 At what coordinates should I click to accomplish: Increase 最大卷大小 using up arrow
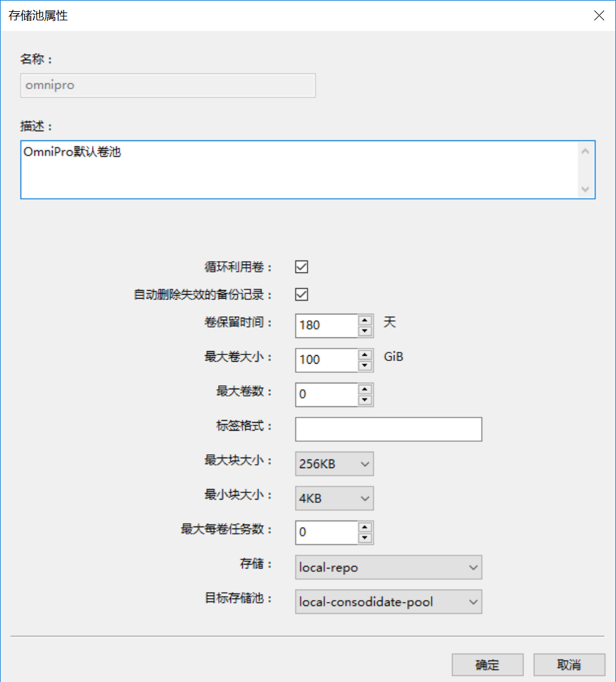[365, 354]
